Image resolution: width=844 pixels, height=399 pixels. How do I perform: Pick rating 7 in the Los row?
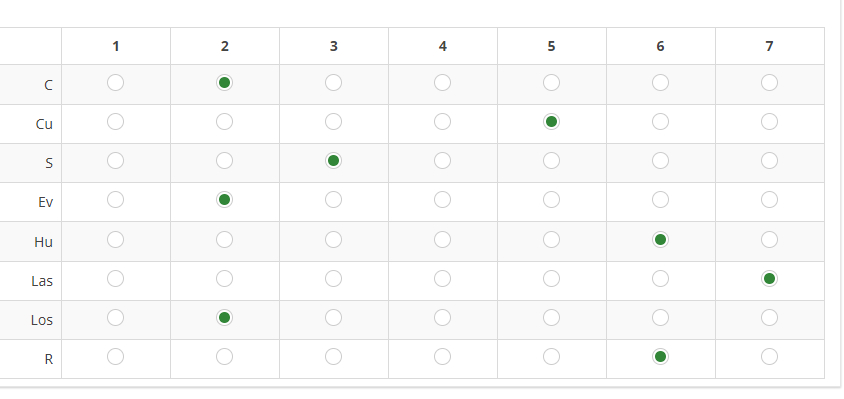click(769, 318)
